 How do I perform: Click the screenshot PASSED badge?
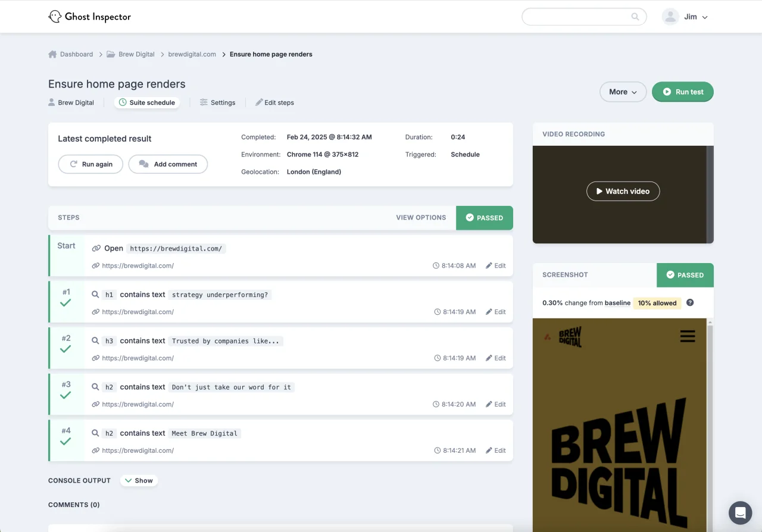[685, 275]
